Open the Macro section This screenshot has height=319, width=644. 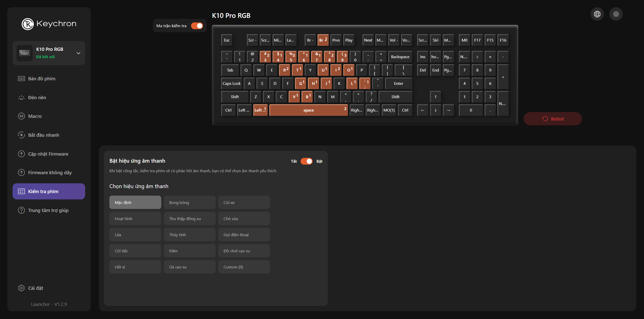pyautogui.click(x=35, y=116)
